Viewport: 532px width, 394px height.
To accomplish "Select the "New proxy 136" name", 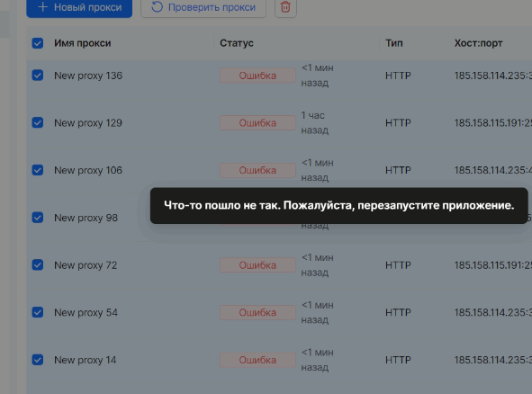I will click(x=88, y=76).
